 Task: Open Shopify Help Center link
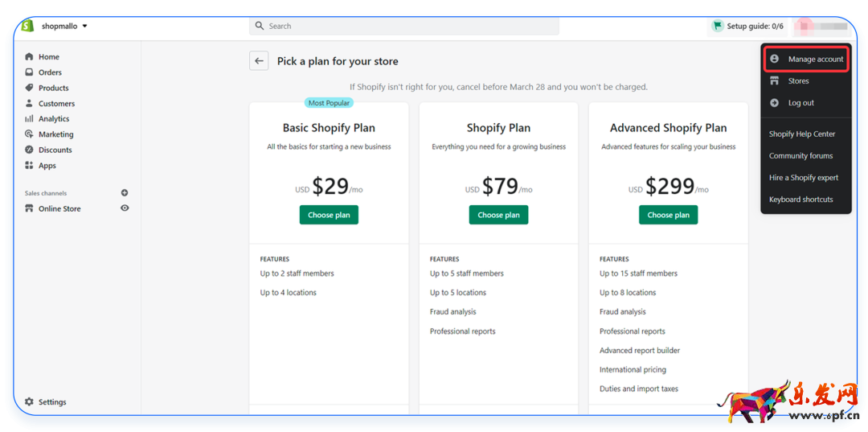tap(802, 134)
